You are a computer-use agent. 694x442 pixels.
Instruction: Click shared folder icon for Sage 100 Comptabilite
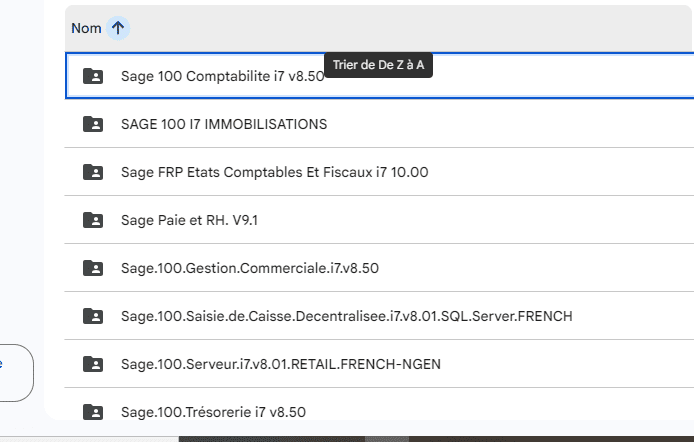pyautogui.click(x=93, y=76)
